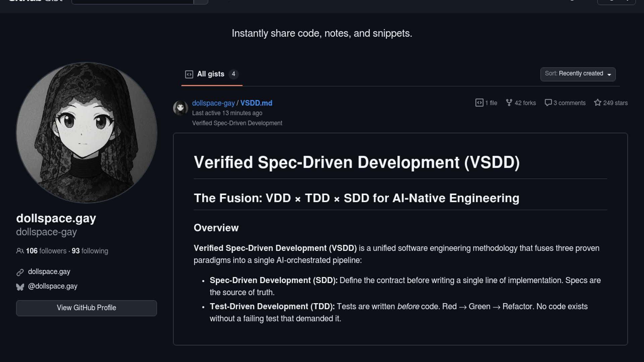The width and height of the screenshot is (644, 362).
Task: Open the @dollspace.gay Bluesky handle link
Action: pyautogui.click(x=53, y=287)
